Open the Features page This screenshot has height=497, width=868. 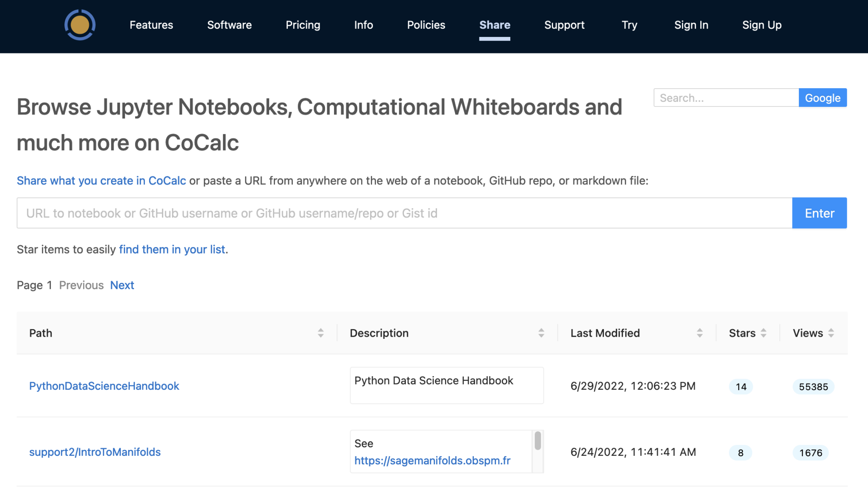pyautogui.click(x=151, y=25)
